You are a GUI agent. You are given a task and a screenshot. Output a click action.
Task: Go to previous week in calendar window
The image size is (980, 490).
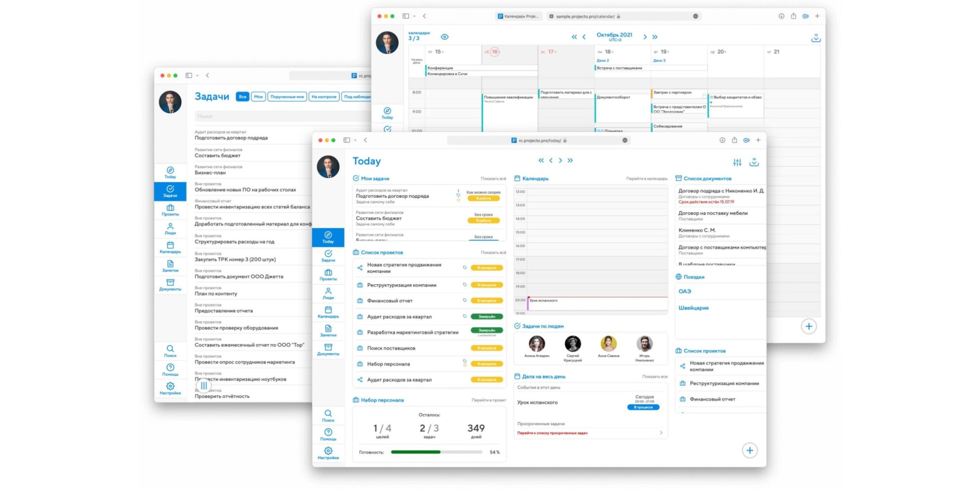point(584,37)
